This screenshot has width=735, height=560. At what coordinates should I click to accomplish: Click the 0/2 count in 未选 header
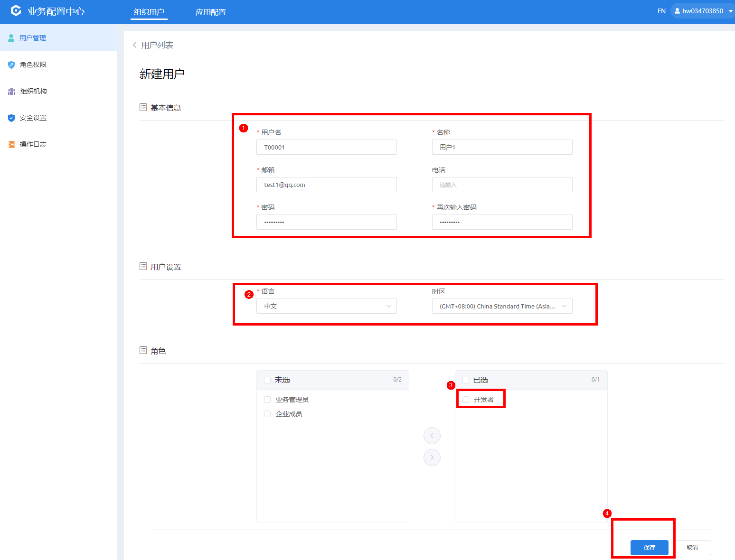[397, 380]
